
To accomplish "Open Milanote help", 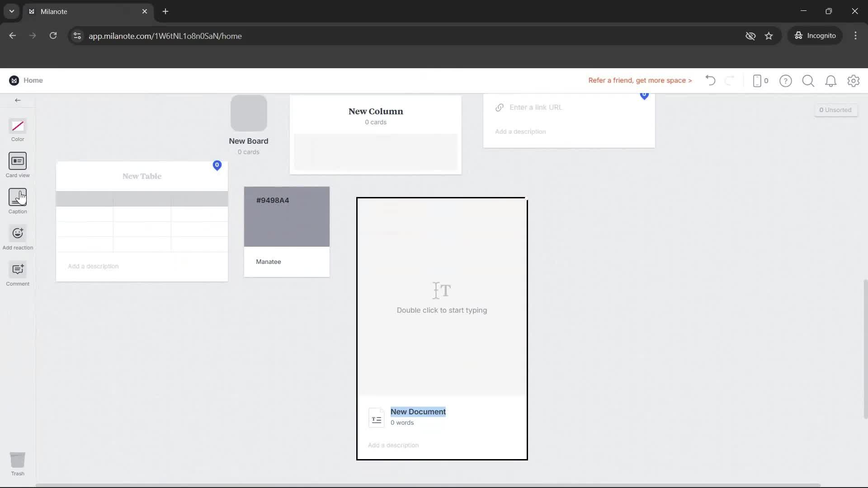I will (786, 80).
